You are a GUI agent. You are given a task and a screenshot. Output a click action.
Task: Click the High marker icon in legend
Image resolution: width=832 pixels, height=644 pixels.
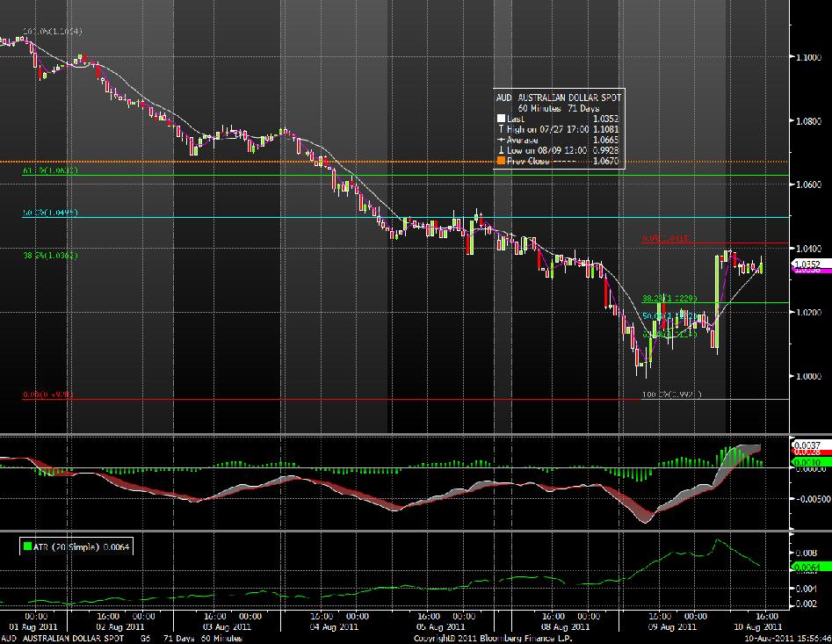pos(502,129)
